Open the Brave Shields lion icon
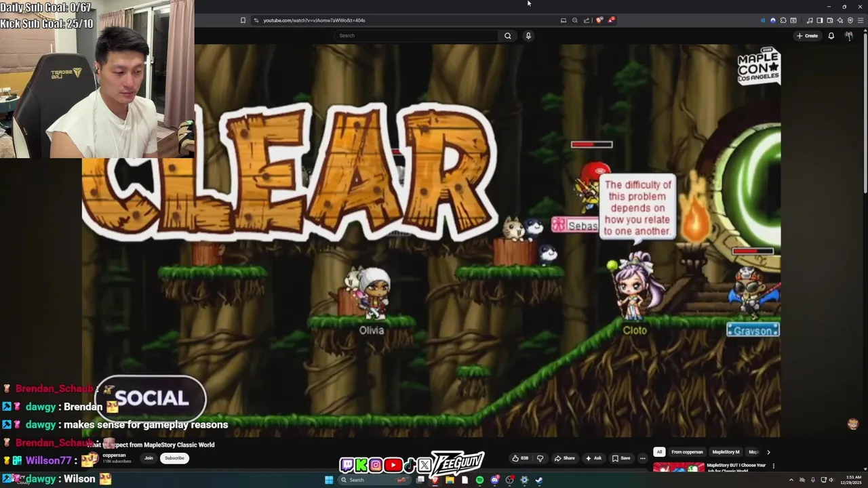This screenshot has height=488, width=868. click(599, 20)
